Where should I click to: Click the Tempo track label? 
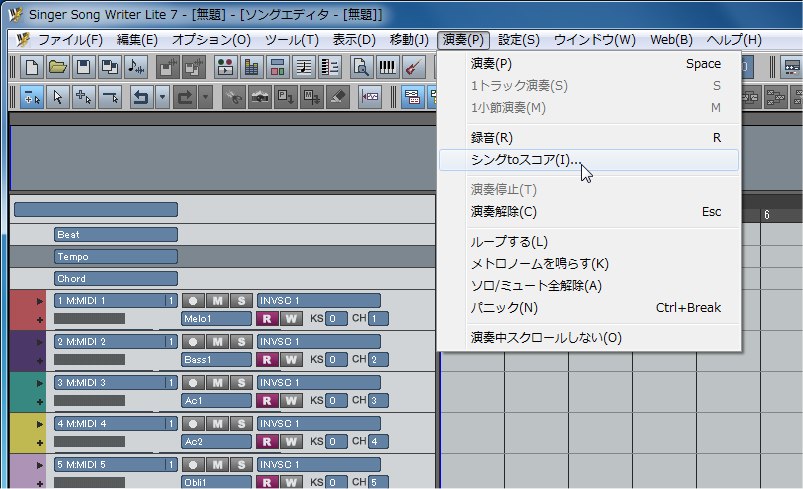point(116,257)
